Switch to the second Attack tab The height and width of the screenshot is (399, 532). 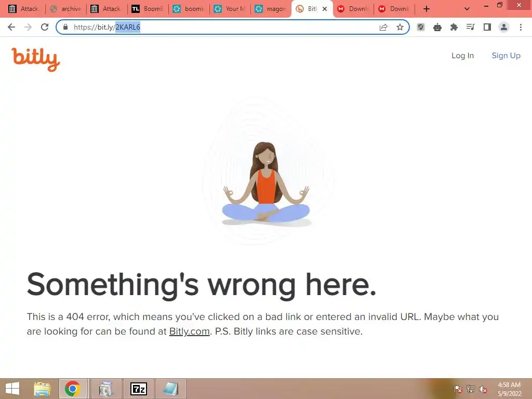pos(107,9)
